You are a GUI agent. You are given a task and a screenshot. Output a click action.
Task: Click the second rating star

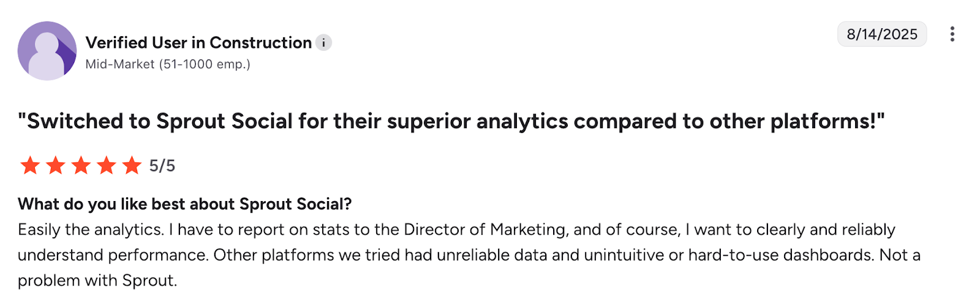click(x=56, y=165)
